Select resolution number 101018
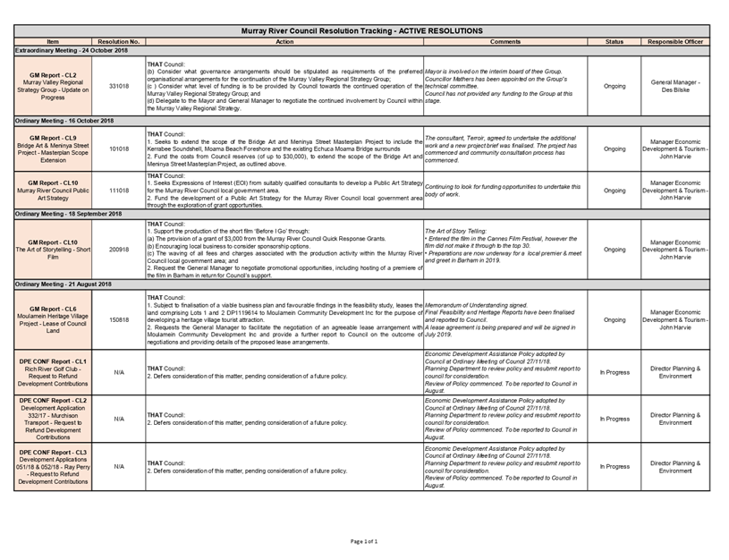 click(119, 148)
